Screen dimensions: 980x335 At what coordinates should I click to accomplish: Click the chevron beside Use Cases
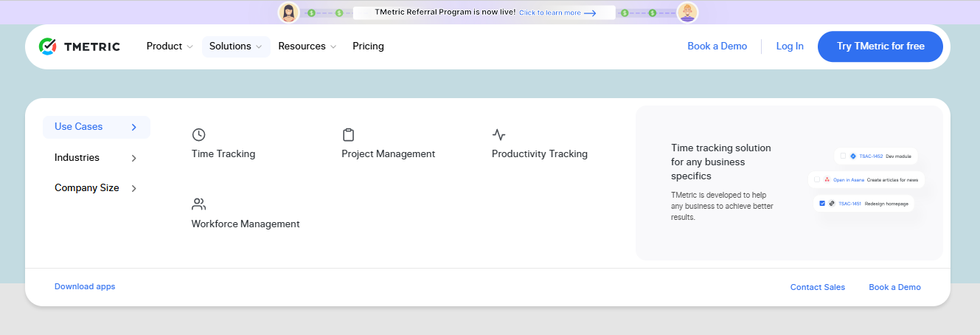click(133, 127)
